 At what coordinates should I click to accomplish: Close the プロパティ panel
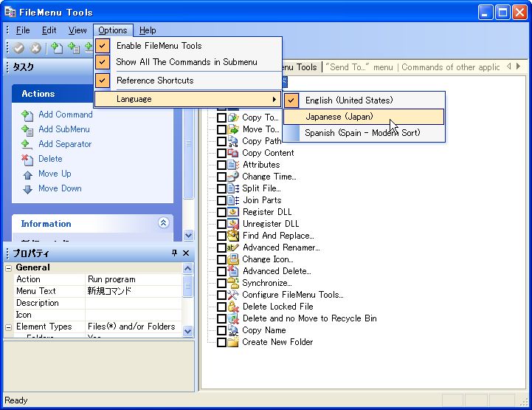(186, 253)
